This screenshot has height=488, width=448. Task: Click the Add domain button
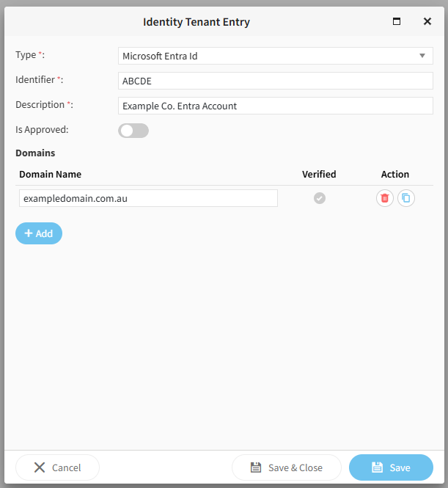click(39, 233)
